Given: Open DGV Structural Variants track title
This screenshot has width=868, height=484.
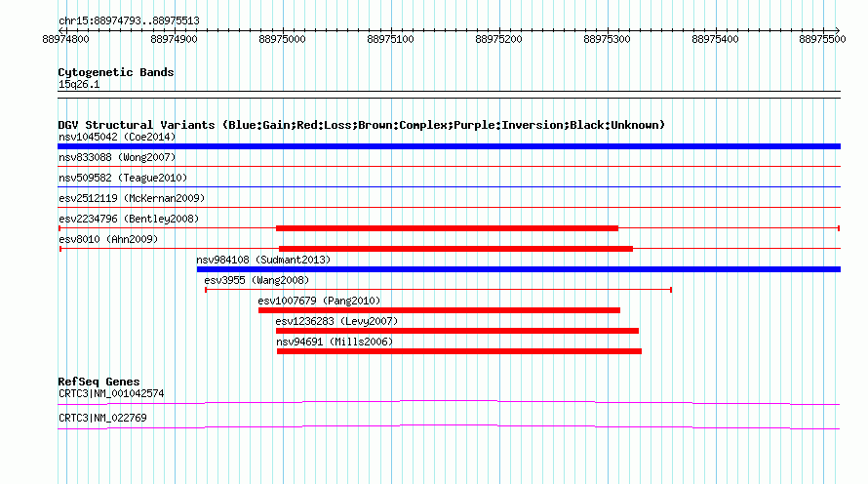Looking at the screenshot, I should pyautogui.click(x=362, y=125).
